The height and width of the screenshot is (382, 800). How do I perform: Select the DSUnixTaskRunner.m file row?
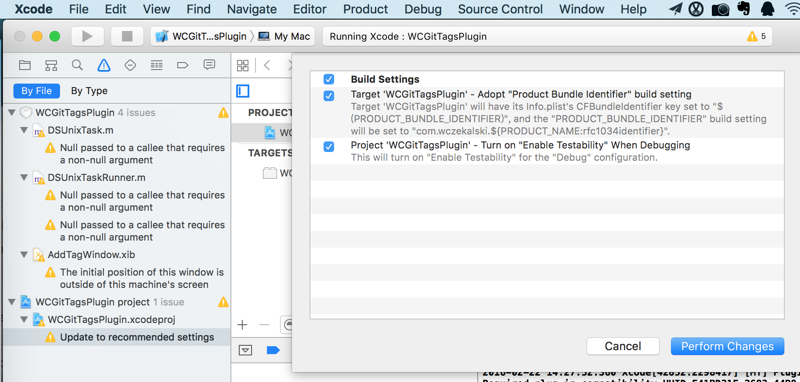[117, 177]
